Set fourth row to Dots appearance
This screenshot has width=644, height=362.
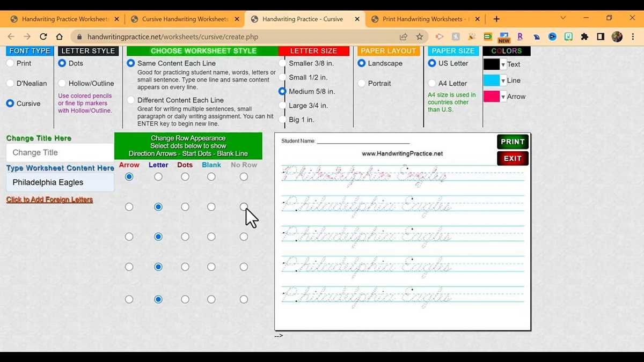click(x=185, y=267)
